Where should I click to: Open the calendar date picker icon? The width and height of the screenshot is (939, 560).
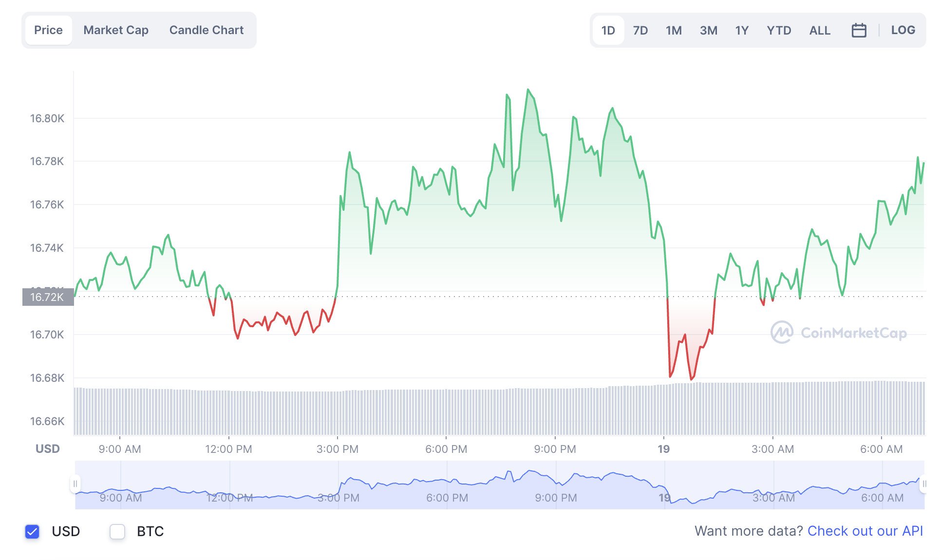(x=859, y=30)
